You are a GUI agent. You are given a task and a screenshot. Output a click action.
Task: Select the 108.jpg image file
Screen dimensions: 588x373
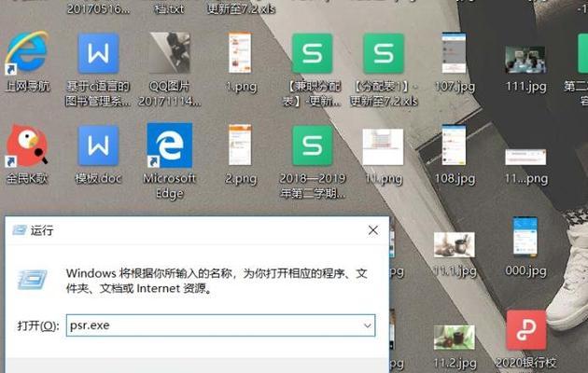tap(454, 145)
